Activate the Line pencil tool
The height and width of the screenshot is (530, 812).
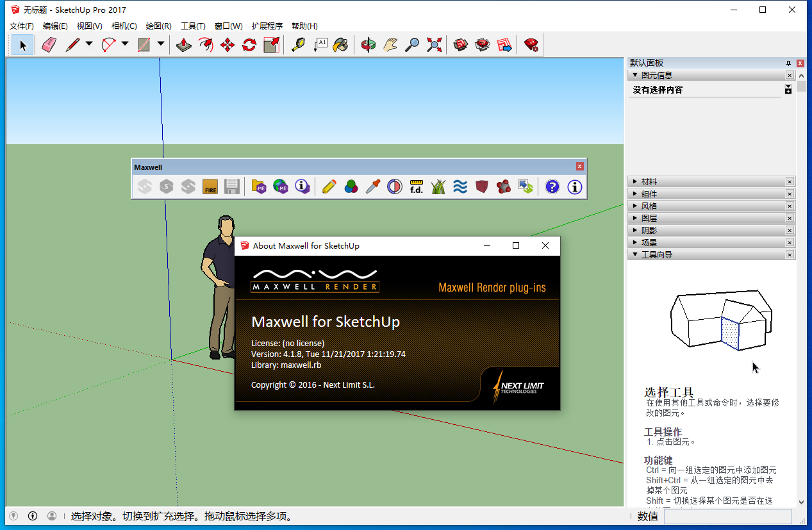click(72, 45)
